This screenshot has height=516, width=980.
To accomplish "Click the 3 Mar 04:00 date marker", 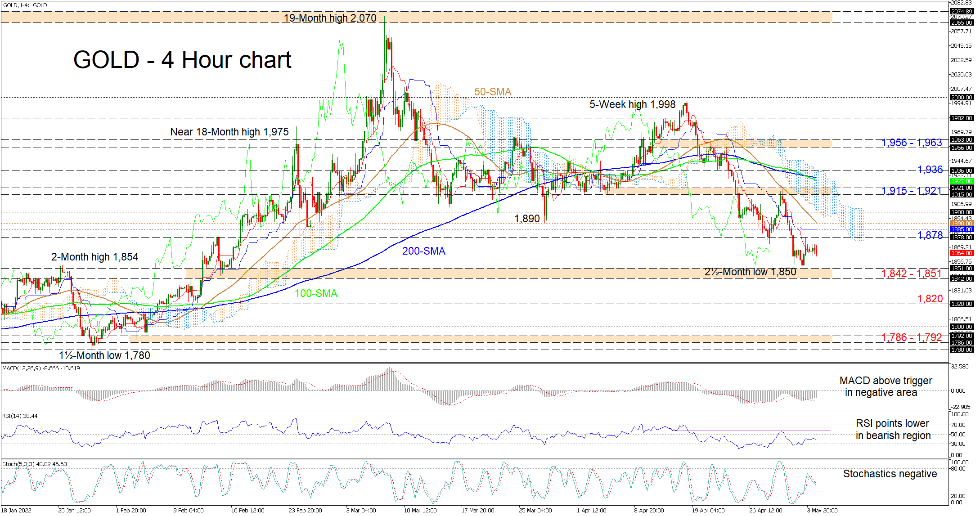I will coord(361,510).
